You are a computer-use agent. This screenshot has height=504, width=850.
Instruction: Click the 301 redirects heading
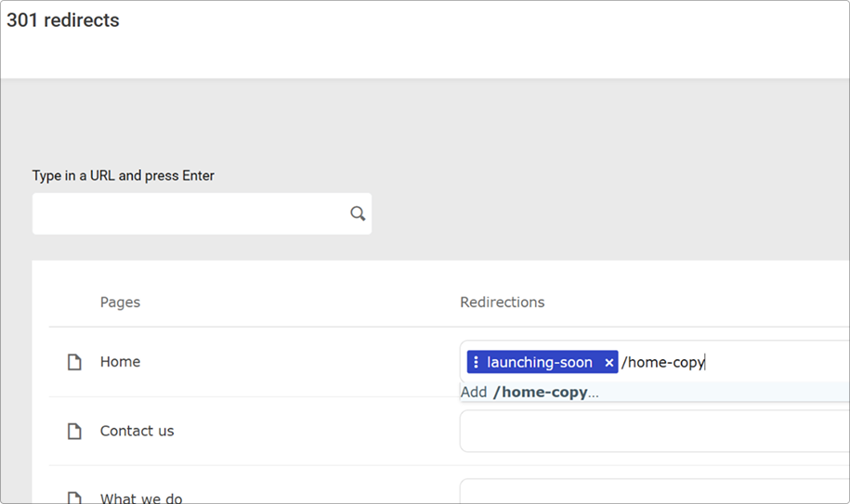click(x=63, y=20)
